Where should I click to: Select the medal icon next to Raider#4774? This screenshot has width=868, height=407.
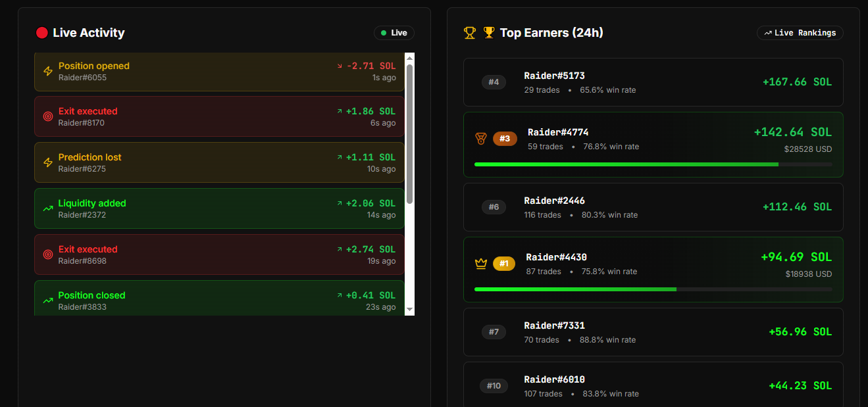click(480, 138)
